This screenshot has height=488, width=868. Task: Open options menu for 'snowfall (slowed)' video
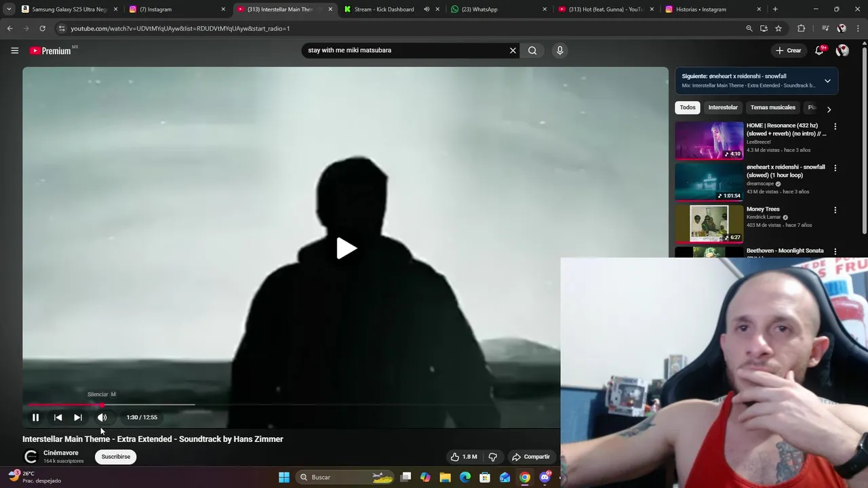pyautogui.click(x=835, y=168)
